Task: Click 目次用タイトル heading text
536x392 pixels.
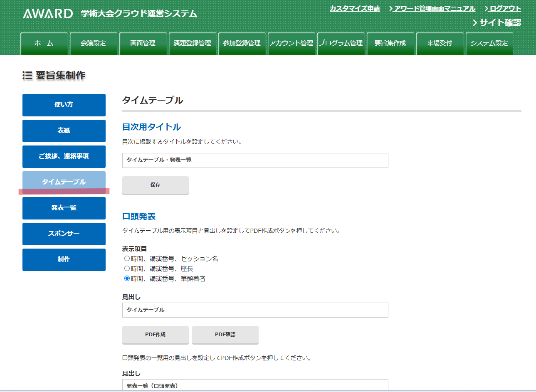Action: pyautogui.click(x=152, y=127)
